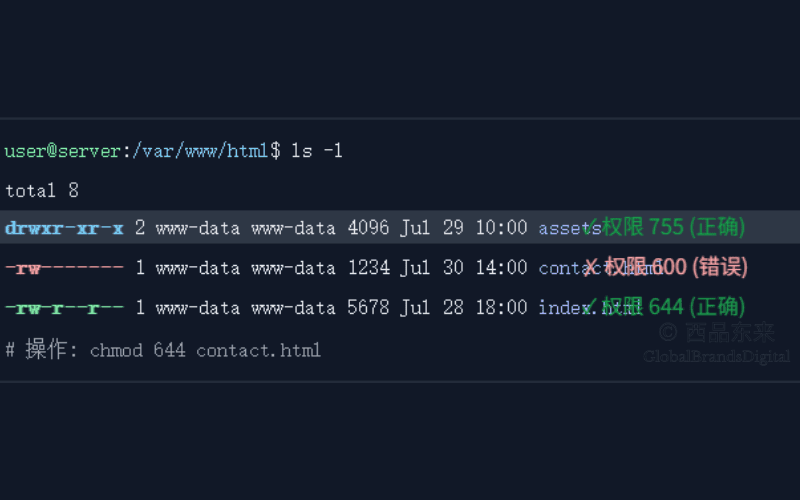Select the green -rw-r--r-- permission string
The height and width of the screenshot is (500, 800).
point(64,308)
